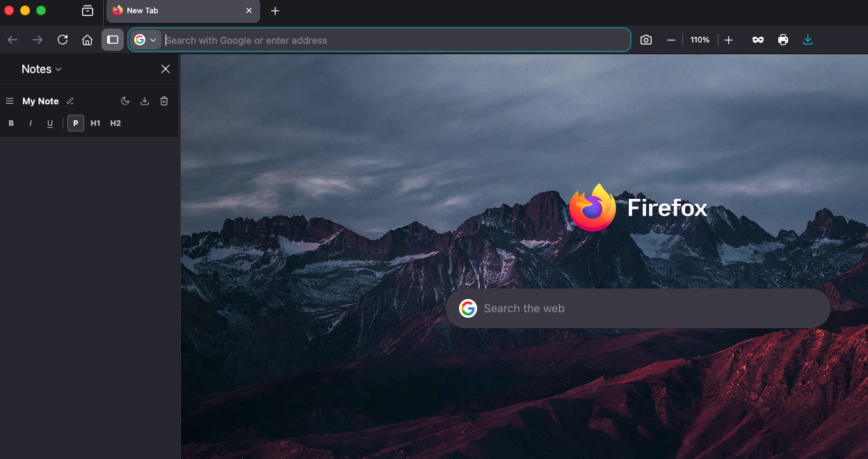Toggle underline formatting in notes
The width and height of the screenshot is (868, 459).
pyautogui.click(x=50, y=123)
